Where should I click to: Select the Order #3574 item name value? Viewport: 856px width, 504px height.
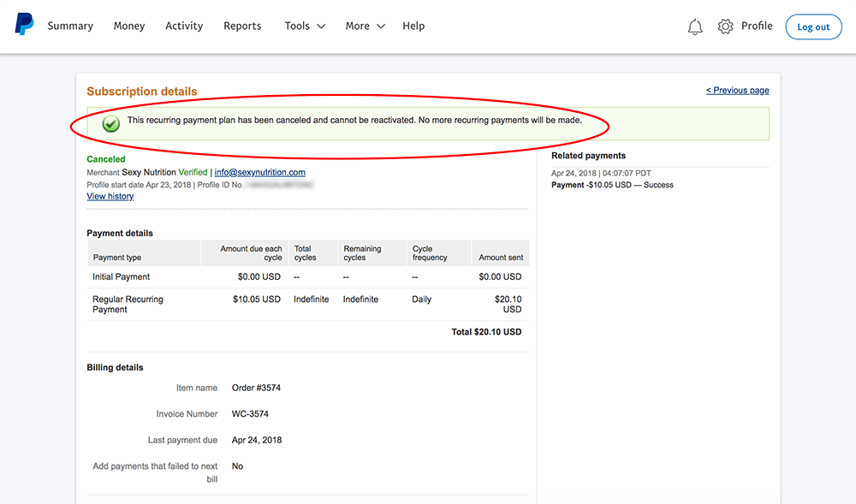click(256, 388)
